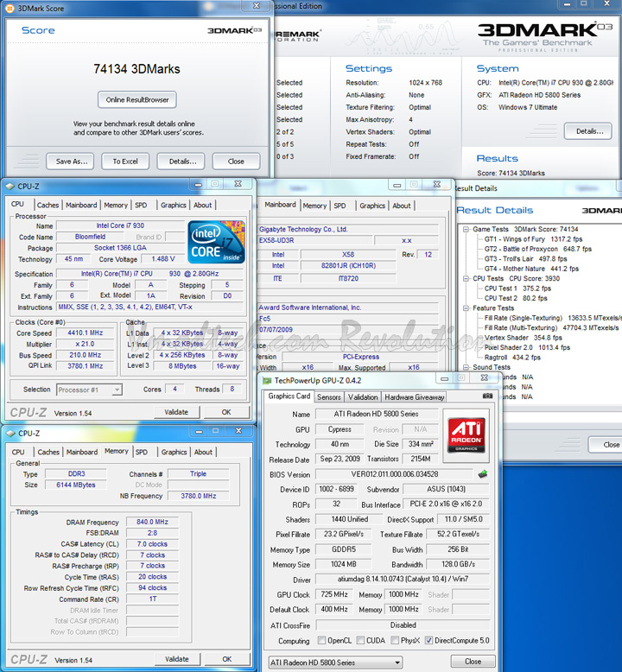Click Save As in 3DMark Score window
The height and width of the screenshot is (672, 622).
72,162
